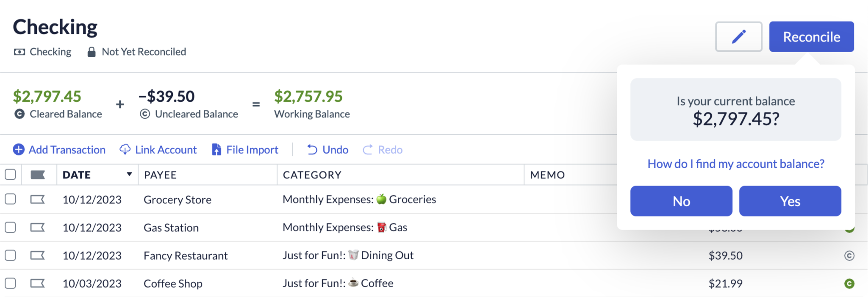This screenshot has height=297, width=868.
Task: Select the Grocery Store transaction checkbox
Action: click(10, 199)
